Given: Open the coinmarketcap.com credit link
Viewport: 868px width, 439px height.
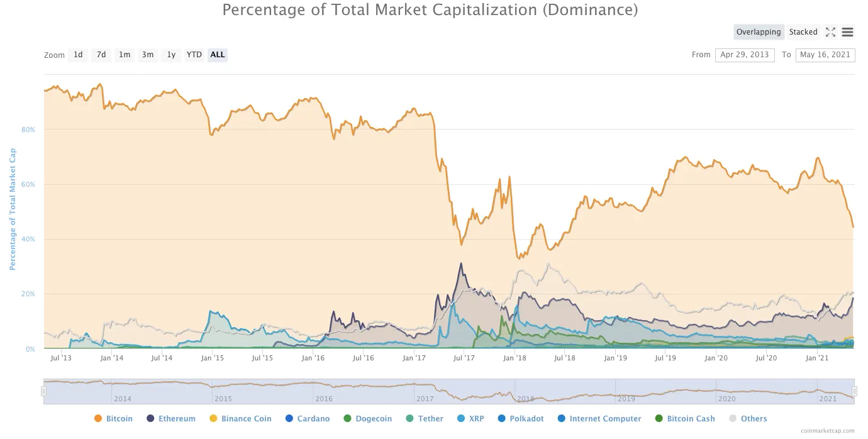Looking at the screenshot, I should pos(828,431).
